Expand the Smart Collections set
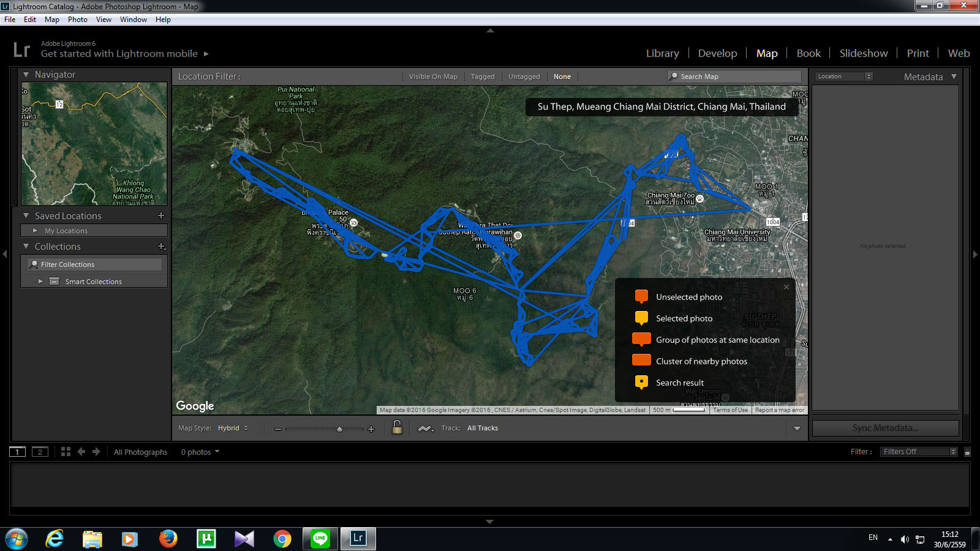This screenshot has height=551, width=980. pyautogui.click(x=40, y=282)
